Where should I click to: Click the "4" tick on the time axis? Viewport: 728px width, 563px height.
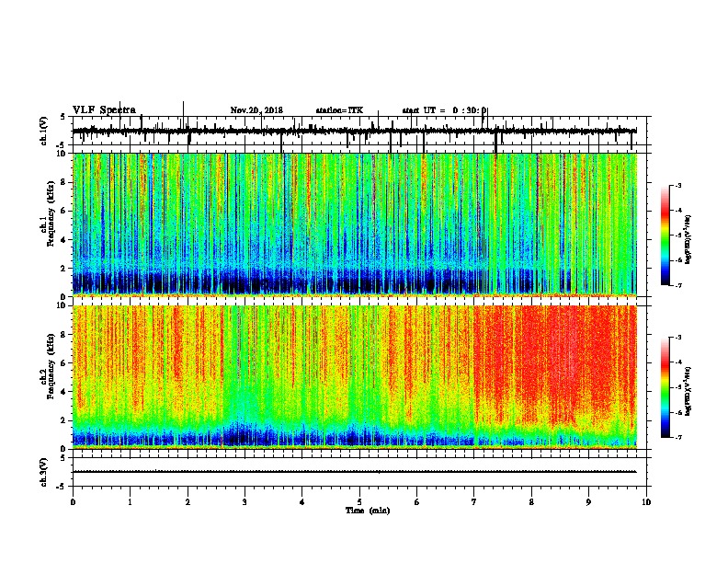(302, 502)
